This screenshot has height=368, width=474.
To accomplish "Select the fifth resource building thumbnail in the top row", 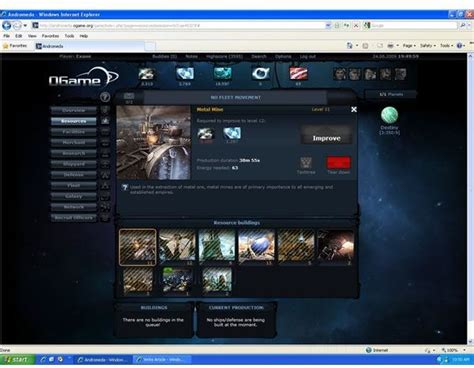I will point(296,247).
